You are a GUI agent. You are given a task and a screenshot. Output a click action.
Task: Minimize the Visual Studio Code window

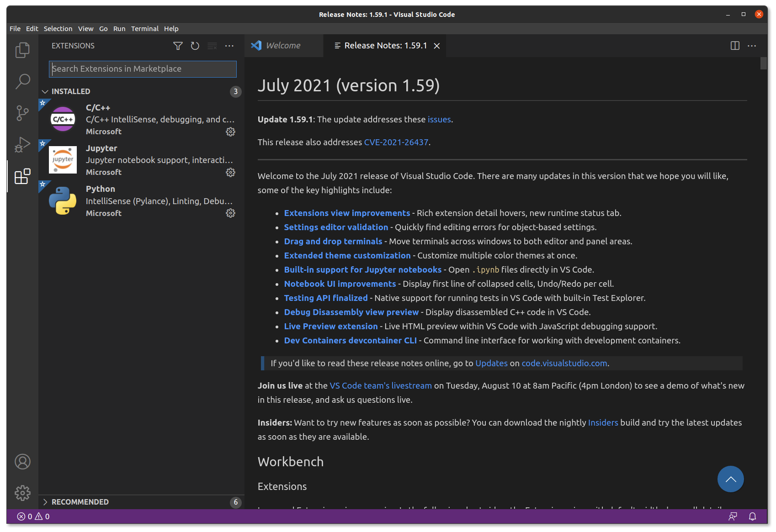tap(728, 15)
